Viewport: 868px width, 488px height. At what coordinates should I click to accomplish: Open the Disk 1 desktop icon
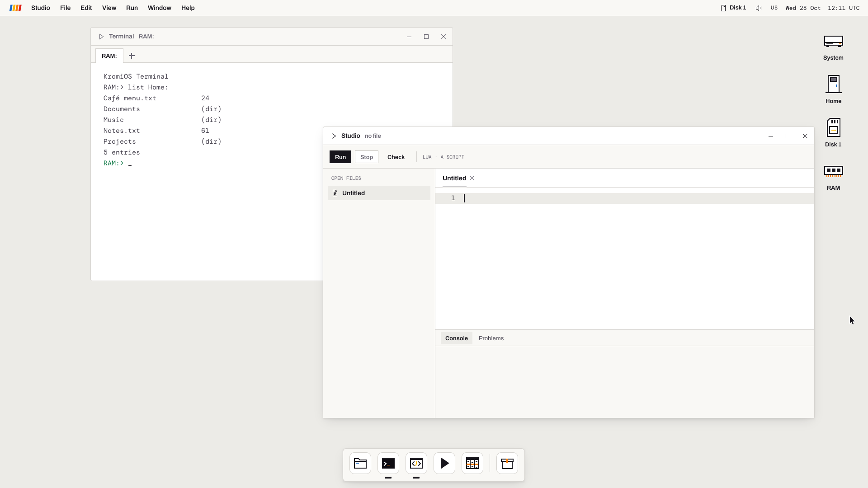(x=833, y=133)
